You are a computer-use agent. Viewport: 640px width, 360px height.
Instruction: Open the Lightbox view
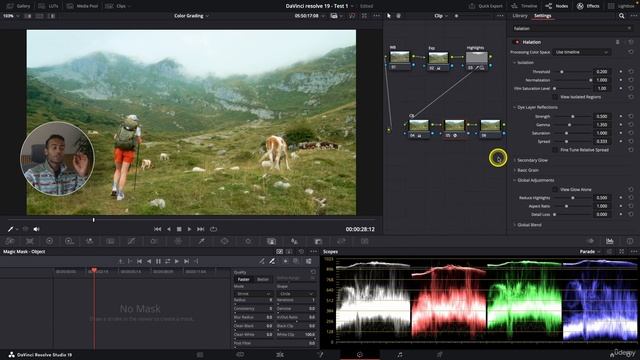621,6
